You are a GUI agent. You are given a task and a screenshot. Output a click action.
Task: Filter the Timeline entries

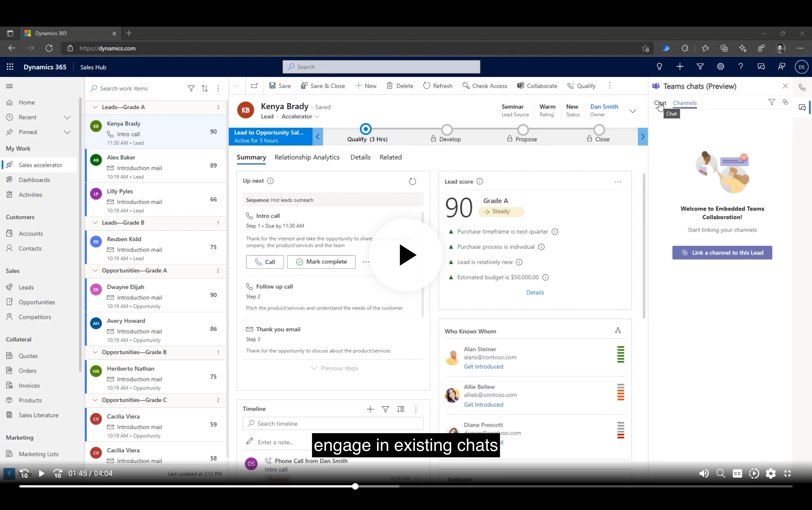click(x=385, y=409)
